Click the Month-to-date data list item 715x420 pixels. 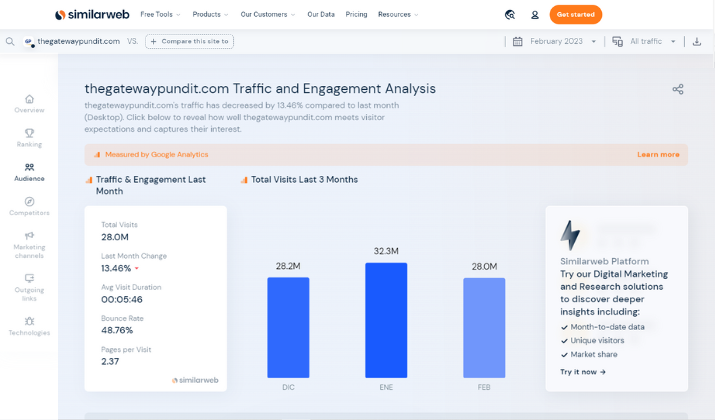(x=602, y=327)
